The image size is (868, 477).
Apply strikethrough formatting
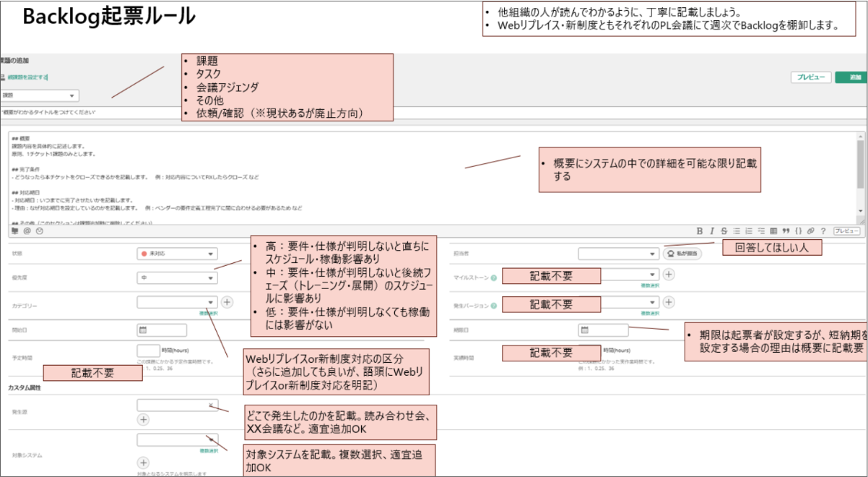724,231
